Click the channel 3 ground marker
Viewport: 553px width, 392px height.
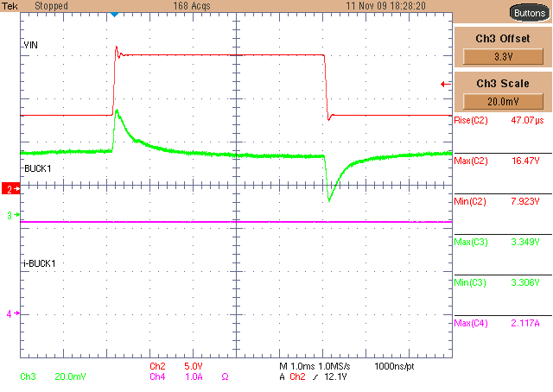(13, 215)
